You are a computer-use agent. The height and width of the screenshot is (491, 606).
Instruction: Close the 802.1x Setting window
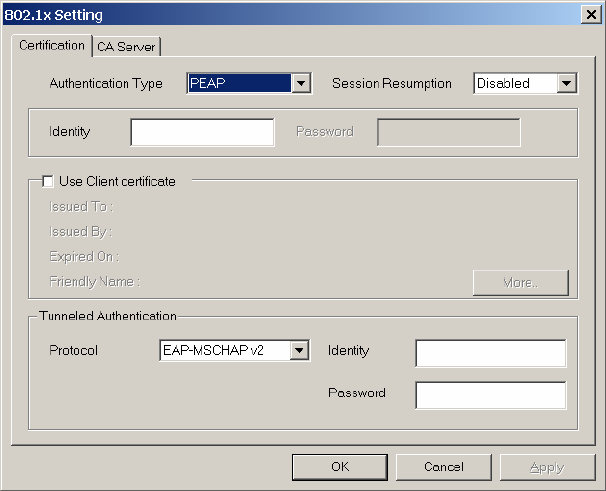click(591, 15)
